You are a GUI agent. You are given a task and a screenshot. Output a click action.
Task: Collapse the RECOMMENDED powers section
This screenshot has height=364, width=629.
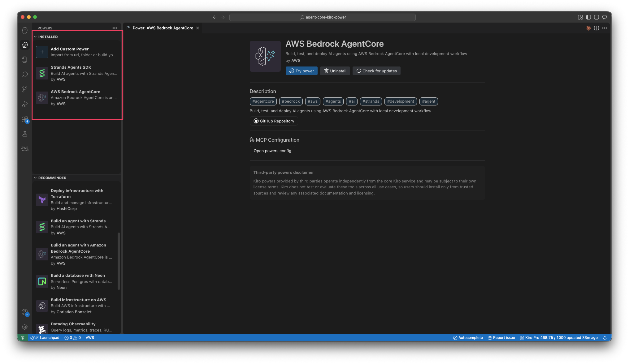[x=52, y=178]
